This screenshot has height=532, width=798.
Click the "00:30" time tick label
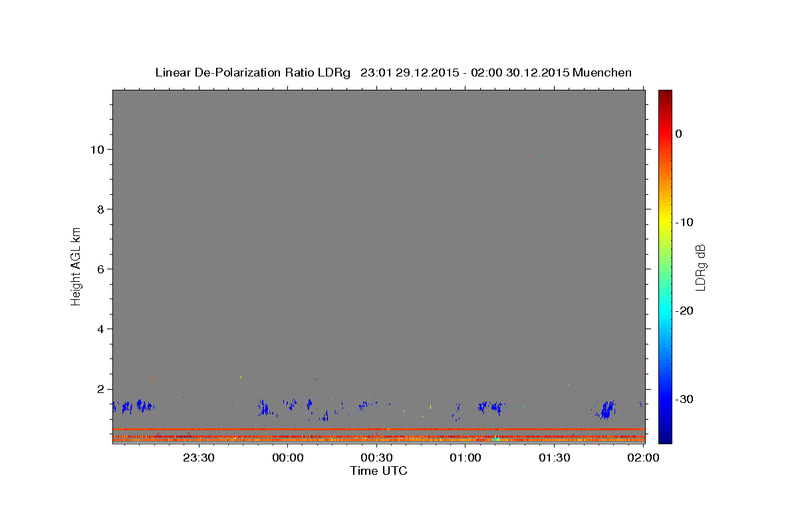pyautogui.click(x=377, y=458)
